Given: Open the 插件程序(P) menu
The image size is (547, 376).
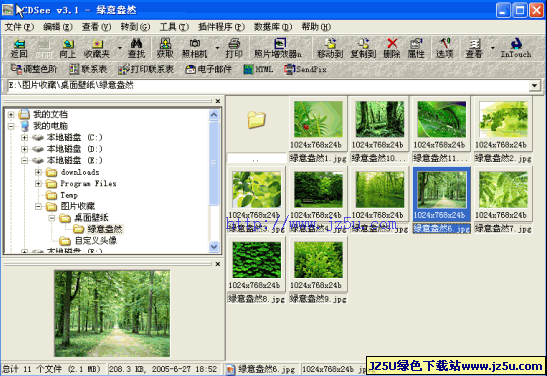Looking at the screenshot, I should click(221, 27).
